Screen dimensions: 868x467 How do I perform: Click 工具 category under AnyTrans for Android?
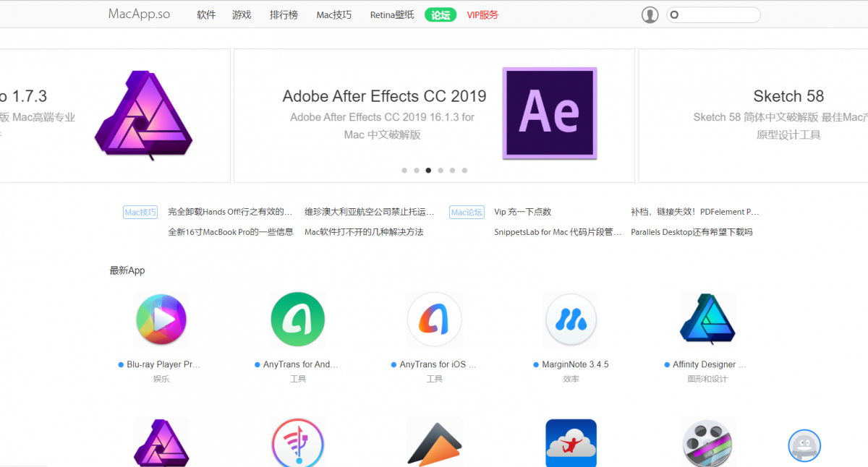[297, 379]
